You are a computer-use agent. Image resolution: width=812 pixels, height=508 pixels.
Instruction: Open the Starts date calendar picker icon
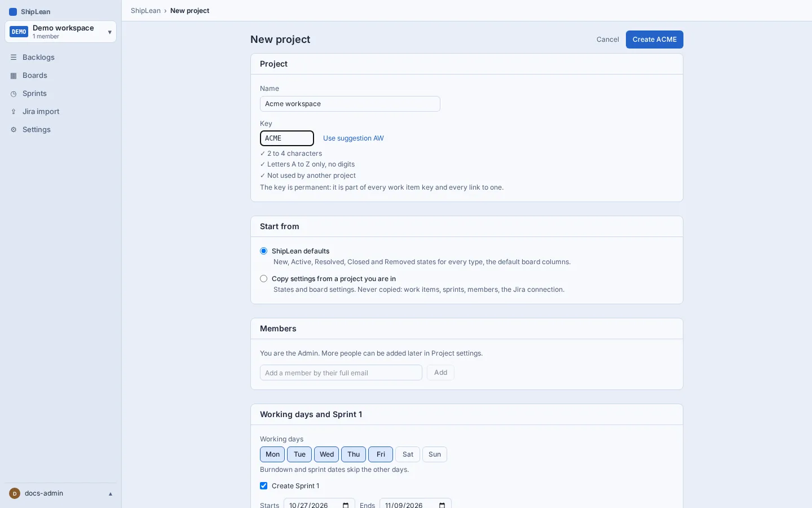346,505
